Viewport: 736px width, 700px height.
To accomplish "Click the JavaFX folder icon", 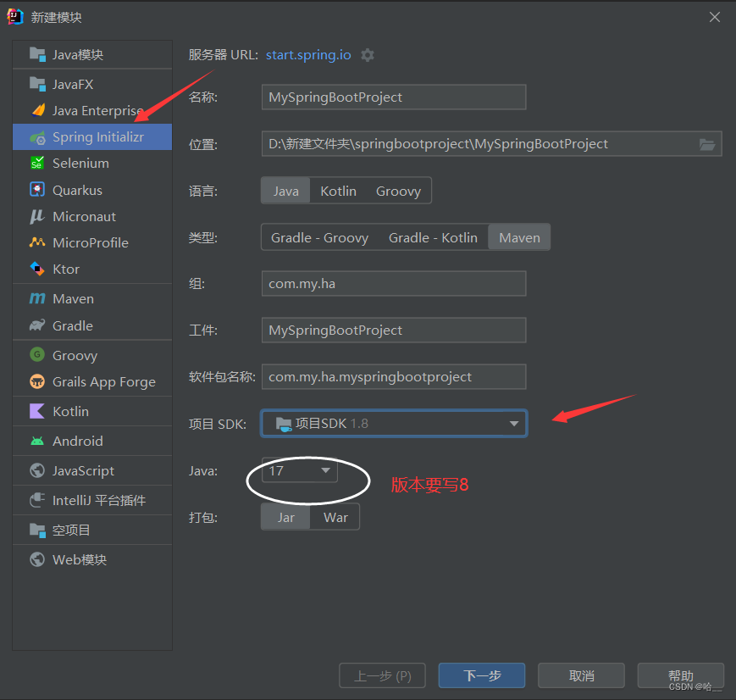I will click(37, 84).
